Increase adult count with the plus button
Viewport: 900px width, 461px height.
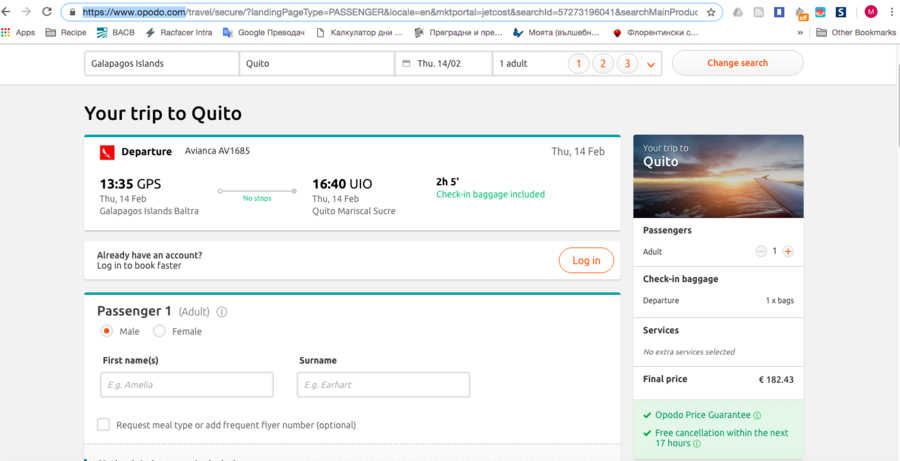788,251
